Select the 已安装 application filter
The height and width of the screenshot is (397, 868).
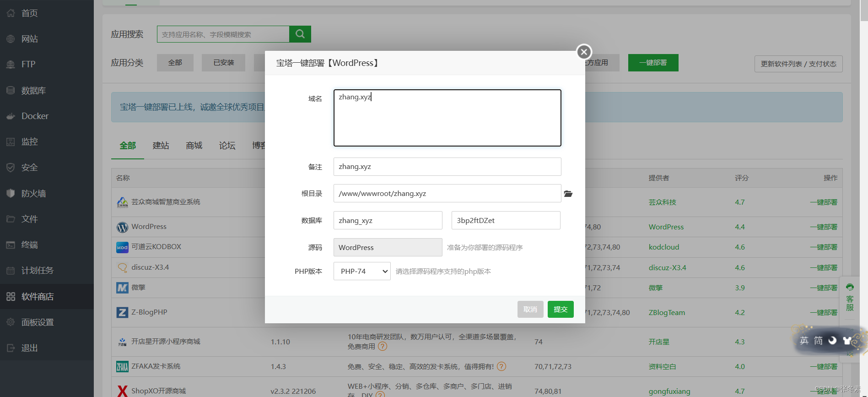[224, 63]
